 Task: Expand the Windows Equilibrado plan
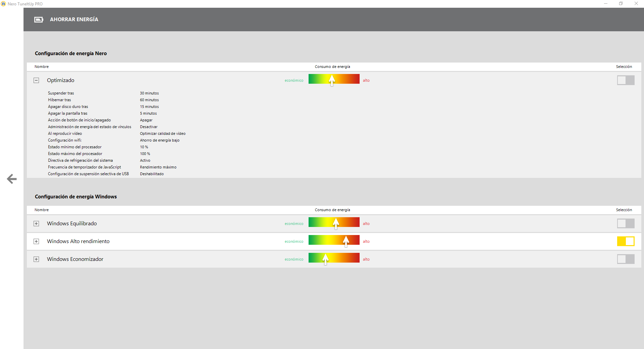[36, 224]
